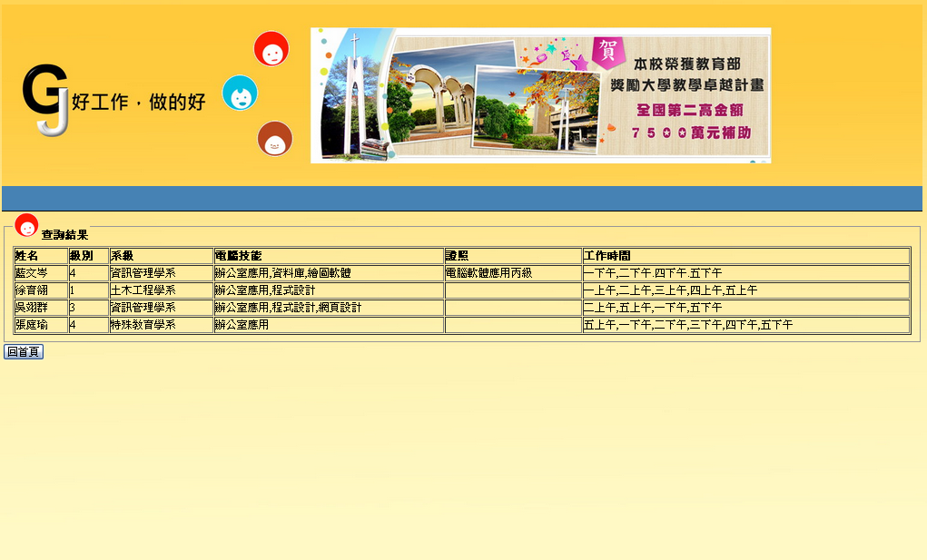Screen dimensions: 927x560
Task: Click the GJ logo in the header
Action: coord(45,100)
